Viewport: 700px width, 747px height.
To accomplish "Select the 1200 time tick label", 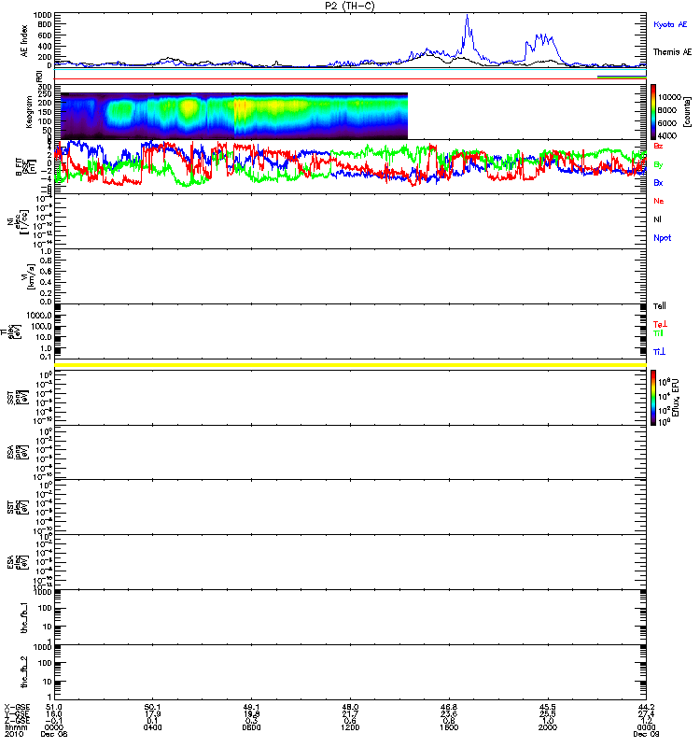I will point(350,727).
